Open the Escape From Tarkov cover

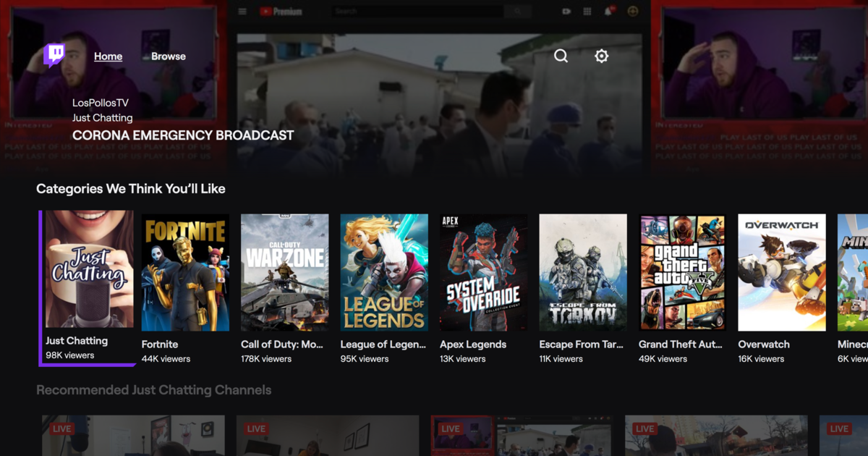pos(583,272)
